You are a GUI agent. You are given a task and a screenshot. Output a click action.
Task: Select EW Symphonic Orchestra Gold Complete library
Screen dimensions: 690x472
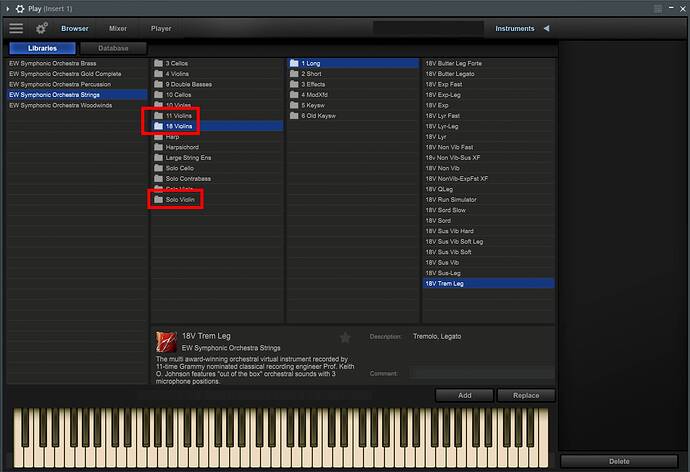pos(77,74)
